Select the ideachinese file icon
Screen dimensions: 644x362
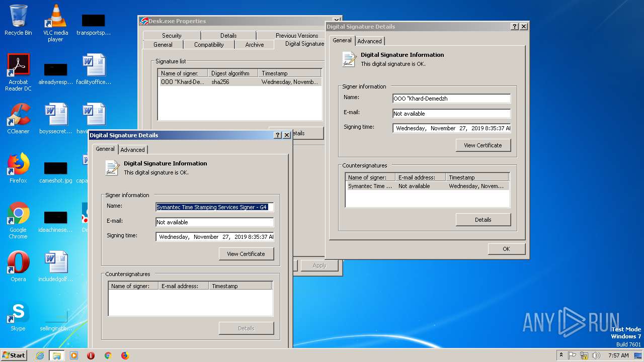[x=55, y=221]
